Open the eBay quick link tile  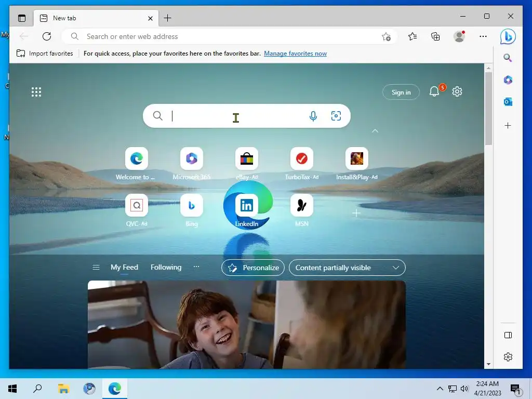(x=247, y=158)
